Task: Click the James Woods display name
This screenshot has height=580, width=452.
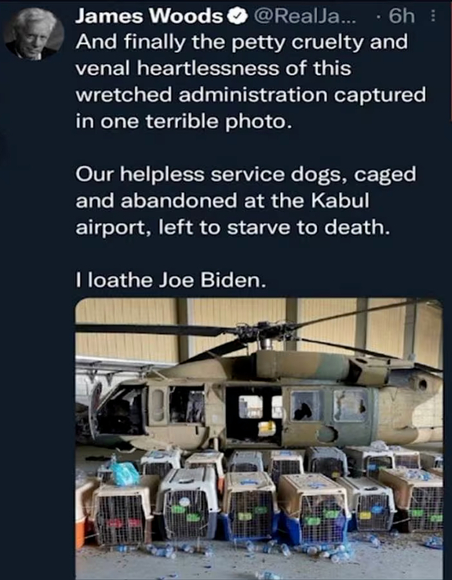Action: pos(149,16)
